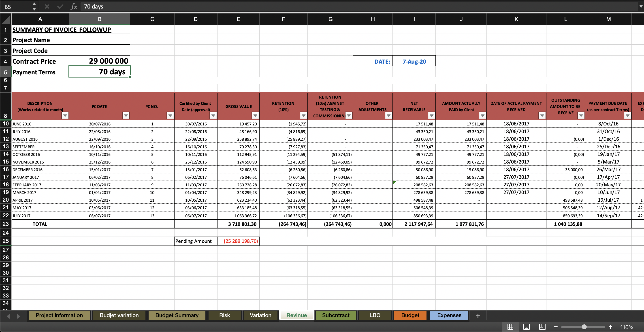Open PAYMENT DUE DATE filter dropdown
The height and width of the screenshot is (332, 644).
click(x=627, y=115)
